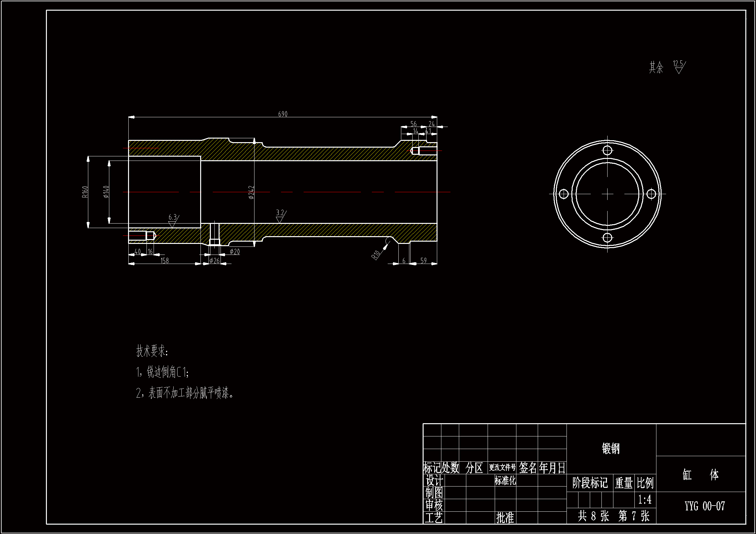Click the bottom bolt hole in flange view
Image resolution: width=756 pixels, height=534 pixels.
pyautogui.click(x=607, y=237)
